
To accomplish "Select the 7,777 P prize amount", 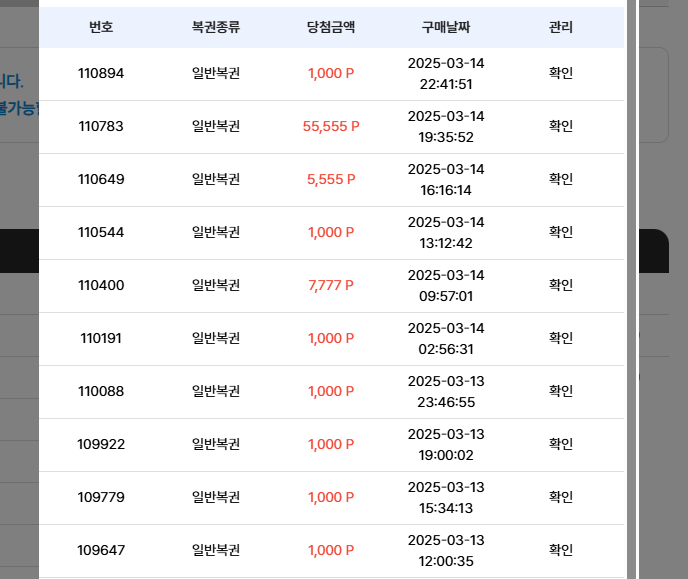I will click(331, 285).
